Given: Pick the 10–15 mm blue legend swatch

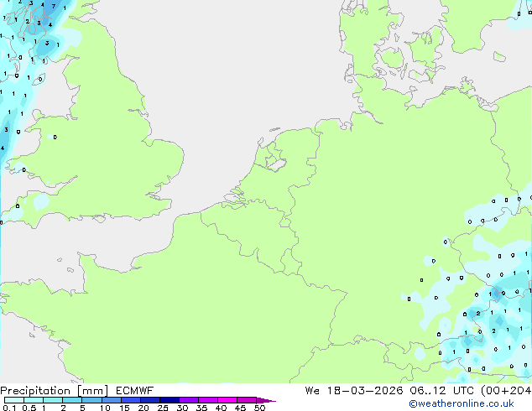Looking at the screenshot, I should (x=112, y=400).
